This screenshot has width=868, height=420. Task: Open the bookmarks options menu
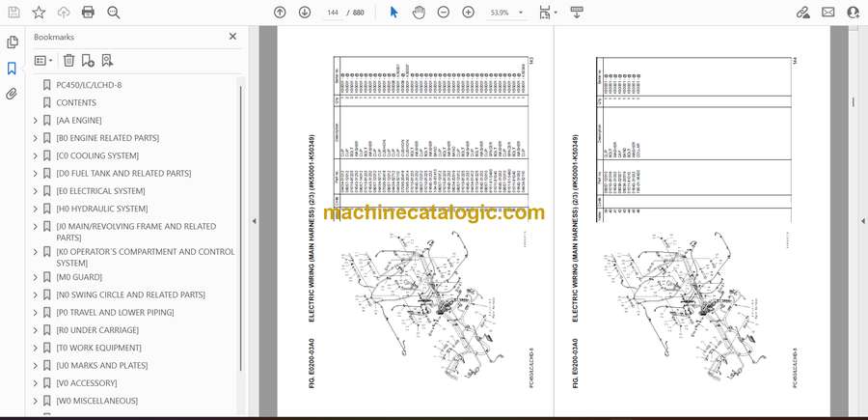point(43,61)
